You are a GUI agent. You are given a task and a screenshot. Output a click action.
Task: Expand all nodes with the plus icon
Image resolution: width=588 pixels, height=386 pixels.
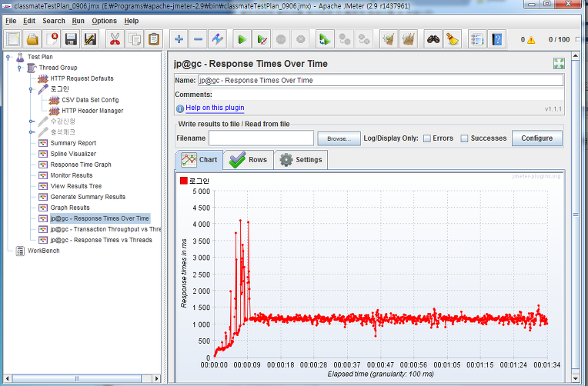pyautogui.click(x=179, y=39)
